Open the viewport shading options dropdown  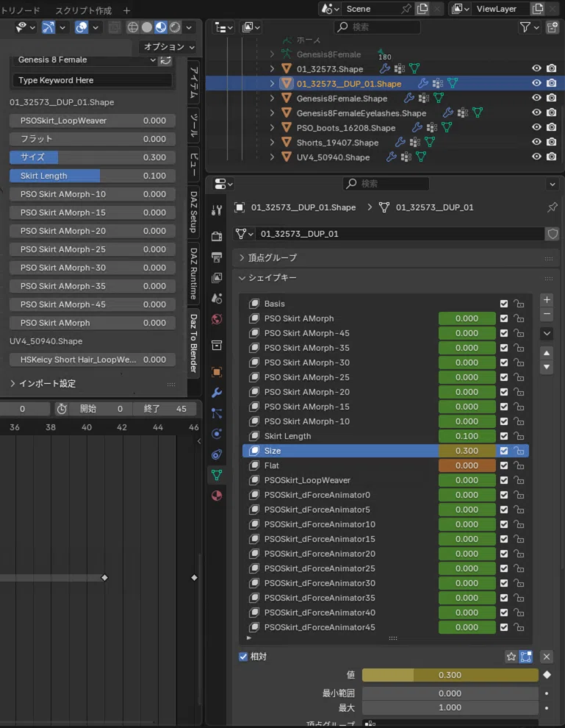[189, 27]
